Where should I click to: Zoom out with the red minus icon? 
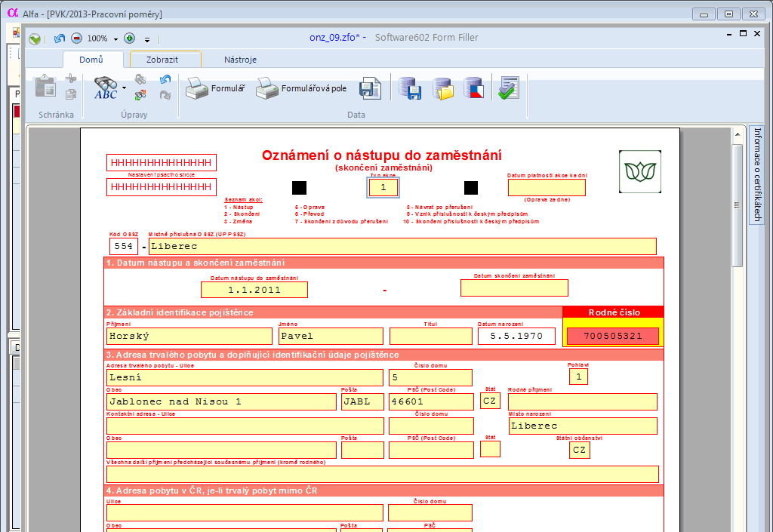click(76, 38)
